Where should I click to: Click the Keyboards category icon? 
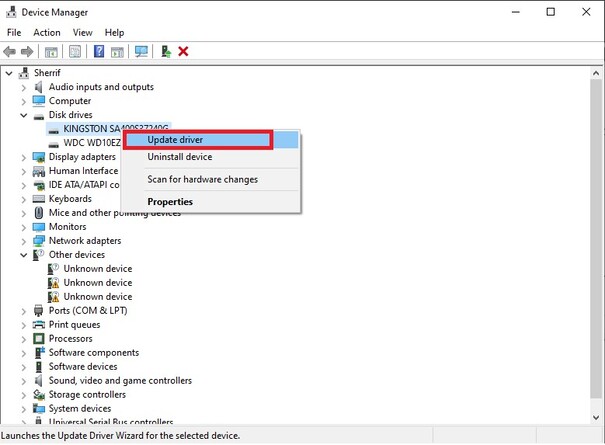tap(39, 199)
